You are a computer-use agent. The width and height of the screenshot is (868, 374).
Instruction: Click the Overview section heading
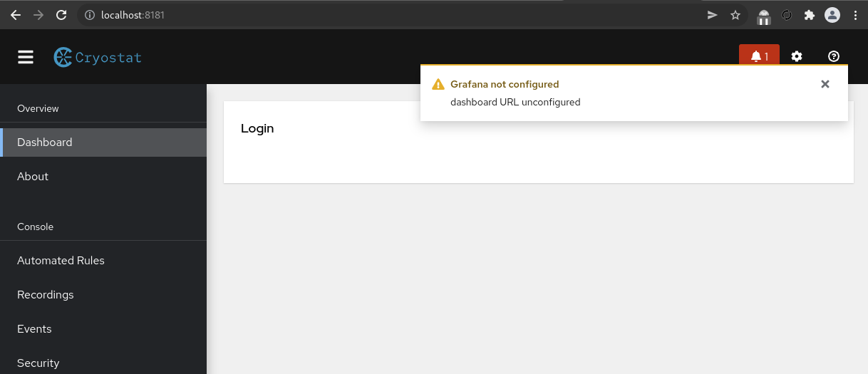click(x=38, y=108)
